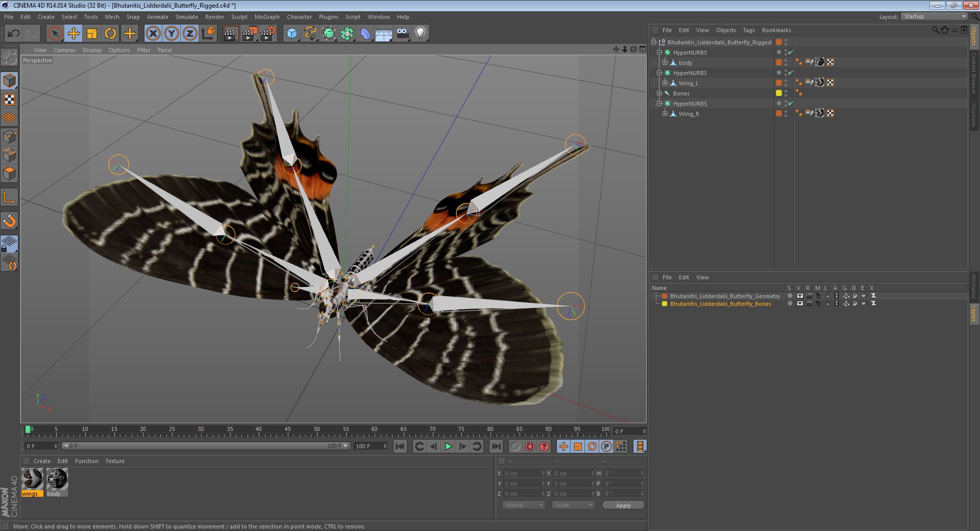
Task: Open the Object Manager Bookmarks menu
Action: click(776, 30)
